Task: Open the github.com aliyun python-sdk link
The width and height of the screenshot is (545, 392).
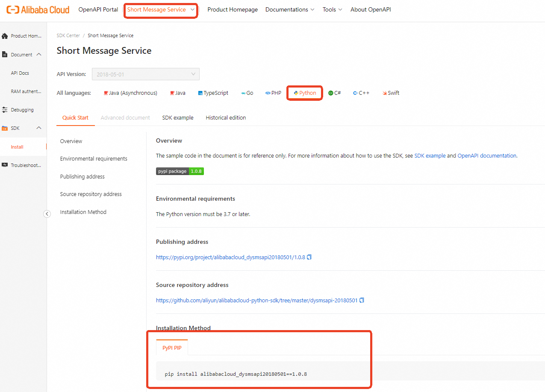Action: point(256,301)
